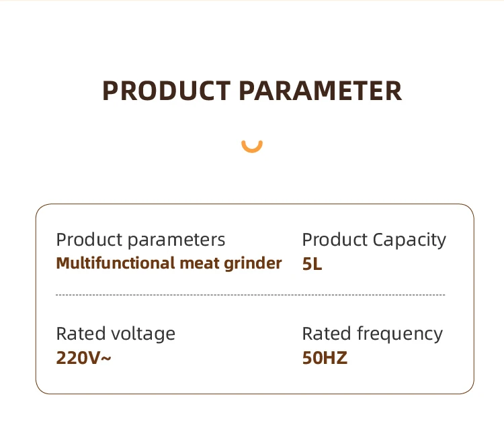Click the PRODUCT PARAMETER heading
The image size is (504, 421).
pos(252,91)
